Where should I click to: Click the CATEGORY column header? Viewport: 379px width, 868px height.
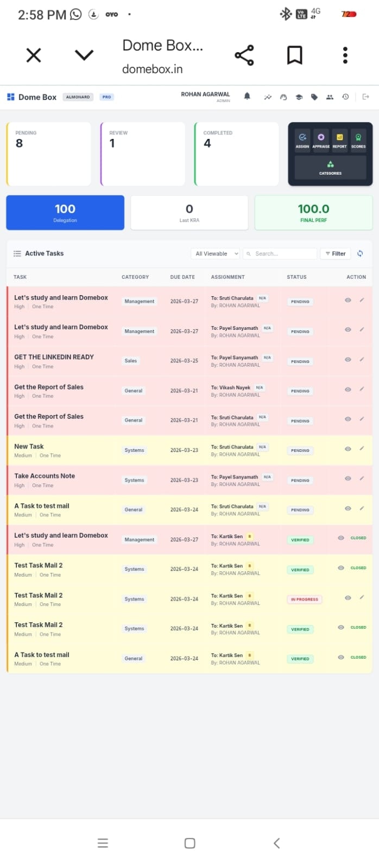[x=135, y=277]
